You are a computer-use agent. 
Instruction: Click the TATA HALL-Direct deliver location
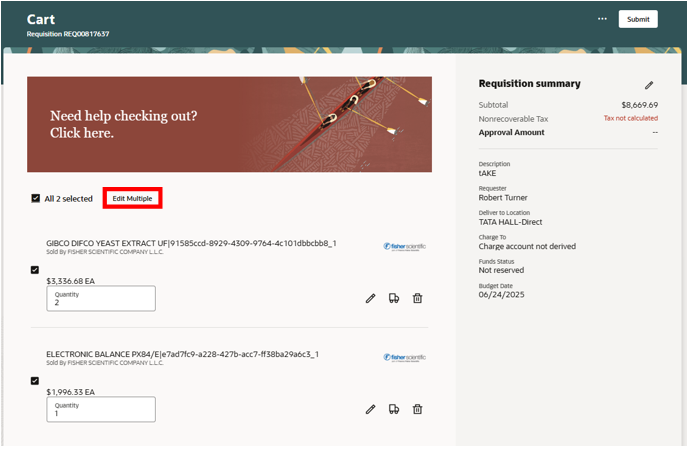[x=510, y=222]
